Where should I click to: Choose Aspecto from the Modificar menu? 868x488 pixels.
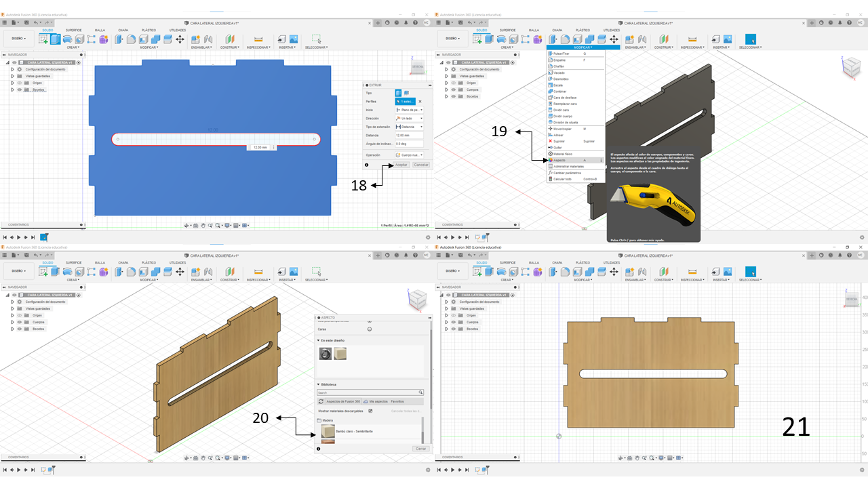tap(575, 160)
